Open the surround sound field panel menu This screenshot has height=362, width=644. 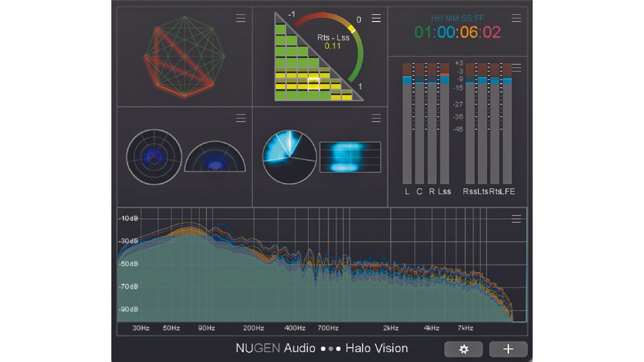(x=240, y=119)
